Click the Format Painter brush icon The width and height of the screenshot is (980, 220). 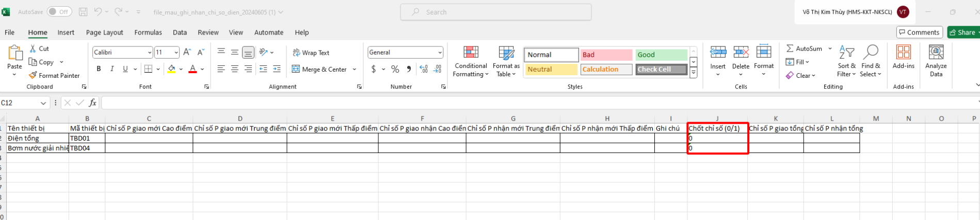pos(33,75)
